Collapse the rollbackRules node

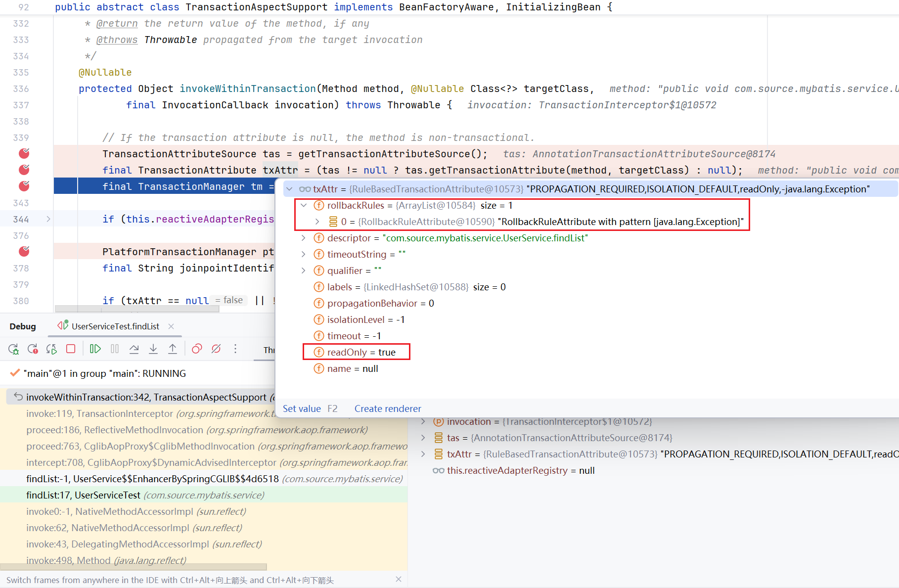(304, 205)
